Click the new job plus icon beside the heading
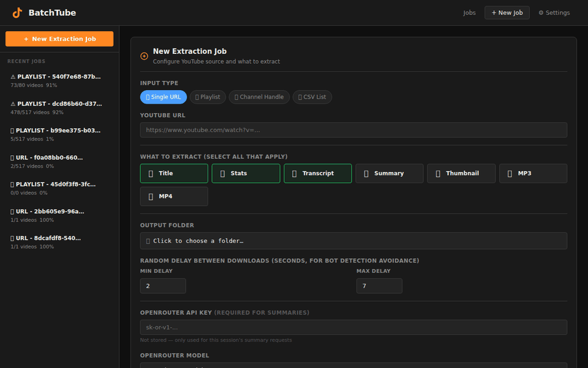Image resolution: width=588 pixels, height=368 pixels. coord(144,56)
